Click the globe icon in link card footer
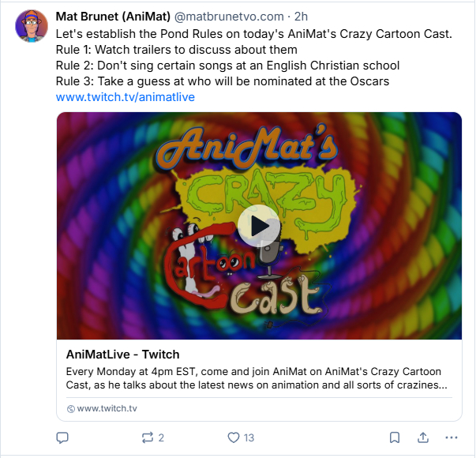476x458 pixels. pyautogui.click(x=71, y=408)
